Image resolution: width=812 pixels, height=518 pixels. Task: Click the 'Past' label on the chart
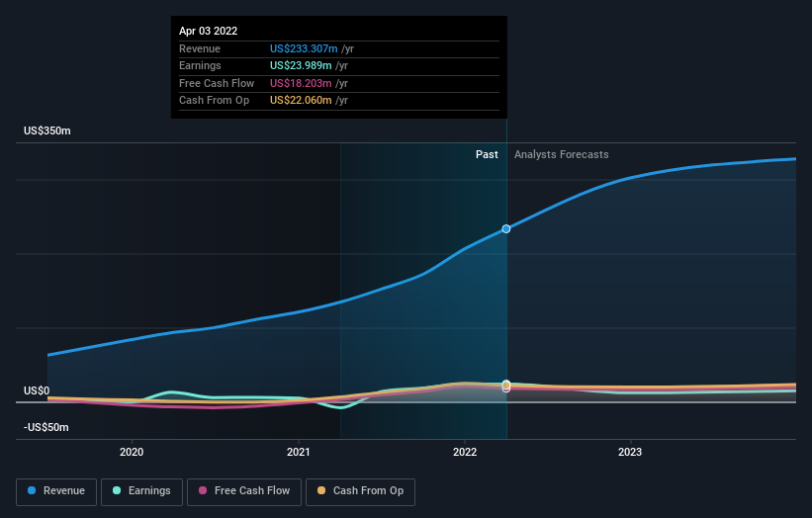point(487,155)
